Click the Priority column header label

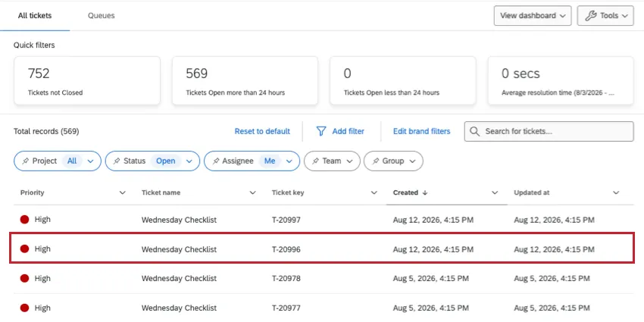pyautogui.click(x=32, y=192)
